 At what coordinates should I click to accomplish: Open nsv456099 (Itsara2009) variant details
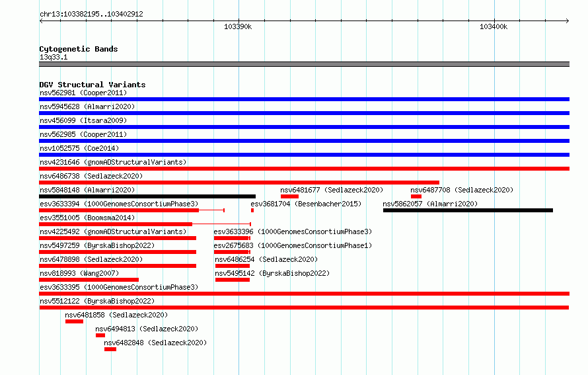pyautogui.click(x=83, y=120)
